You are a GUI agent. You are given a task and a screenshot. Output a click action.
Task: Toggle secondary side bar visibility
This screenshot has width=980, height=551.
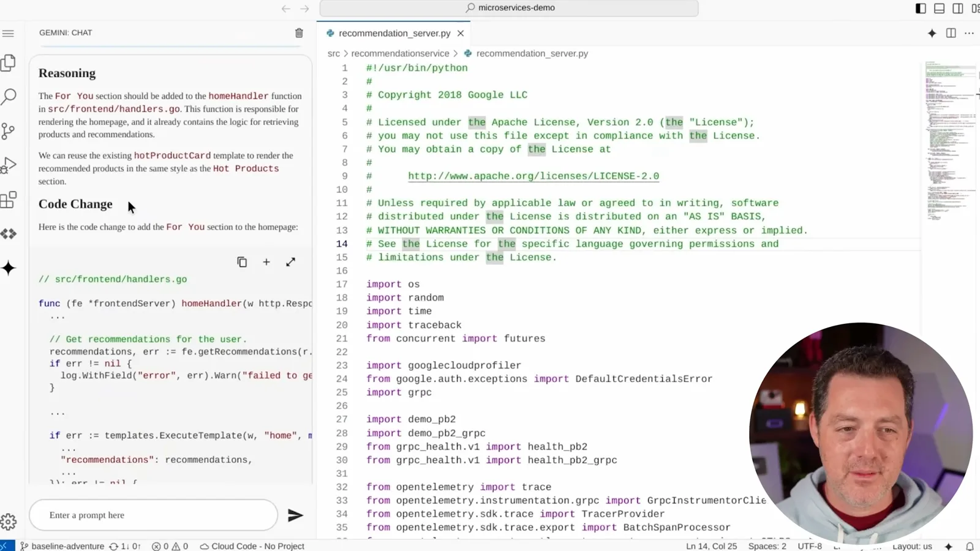tap(957, 8)
